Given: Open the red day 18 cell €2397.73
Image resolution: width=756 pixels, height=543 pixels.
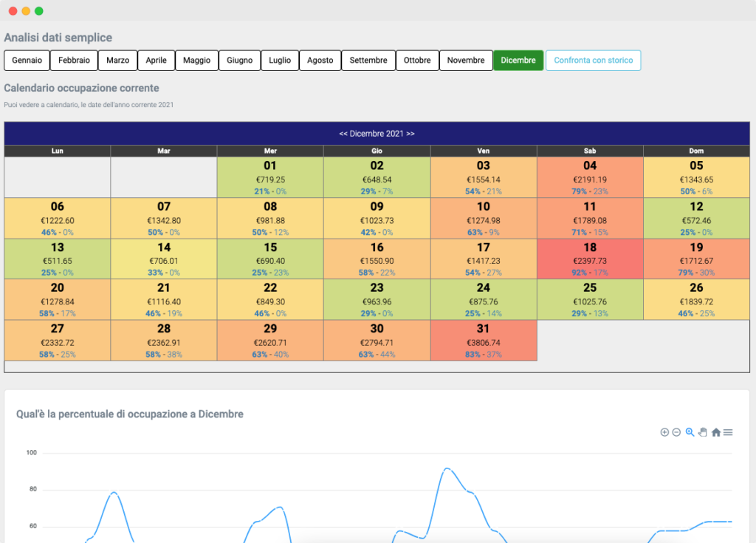Looking at the screenshot, I should coord(590,259).
